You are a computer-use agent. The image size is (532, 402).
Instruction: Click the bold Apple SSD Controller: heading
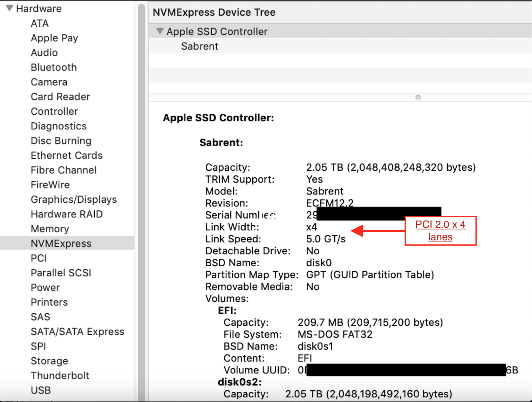point(218,118)
